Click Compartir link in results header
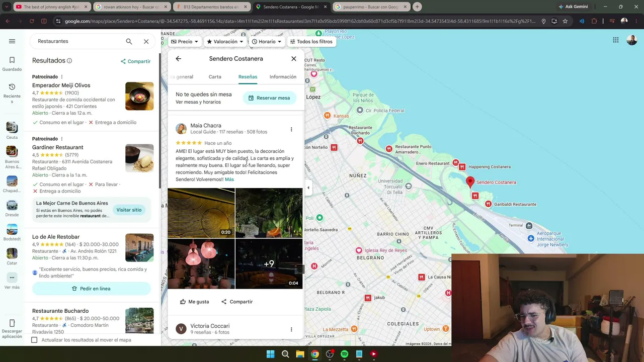The height and width of the screenshot is (362, 644). coord(135,61)
